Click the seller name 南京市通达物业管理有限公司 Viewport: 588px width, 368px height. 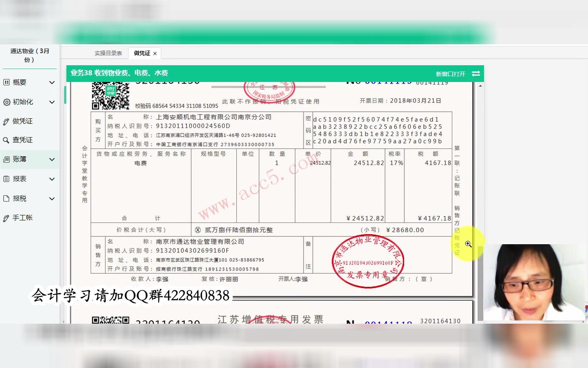tap(200, 242)
